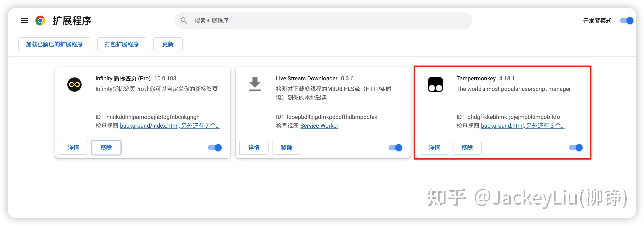Select the 扩展程序 page title
This screenshot has height=226, width=644.
(72, 21)
